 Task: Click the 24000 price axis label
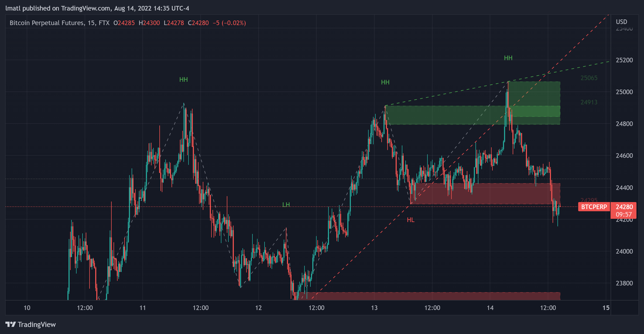[x=624, y=251]
